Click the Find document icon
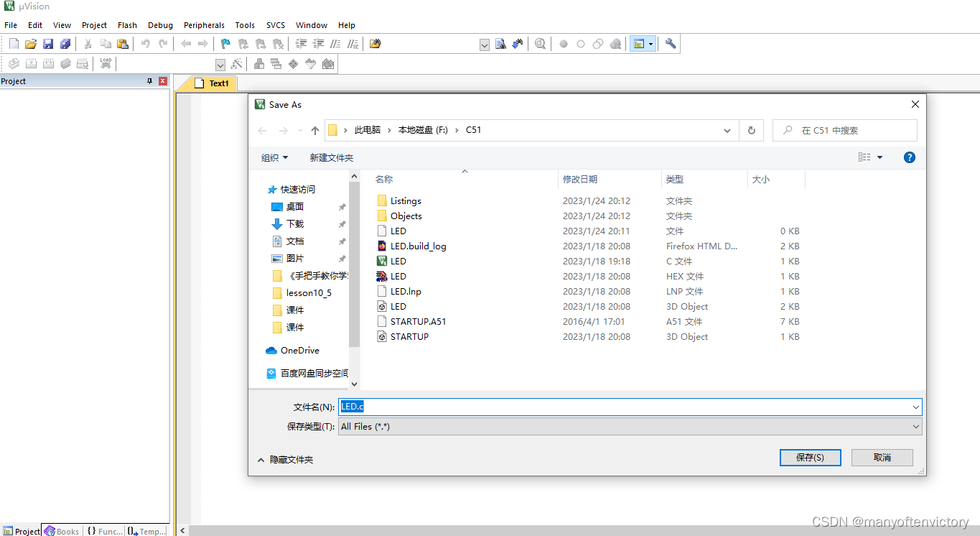This screenshot has width=980, height=536. click(501, 44)
